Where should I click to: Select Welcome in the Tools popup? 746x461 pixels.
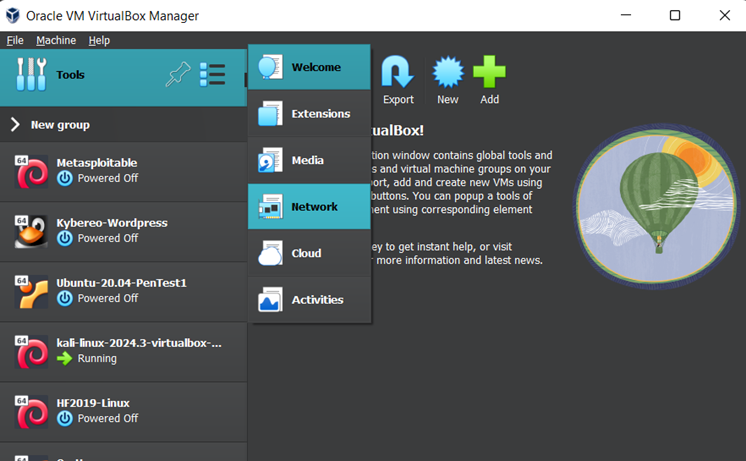click(309, 67)
